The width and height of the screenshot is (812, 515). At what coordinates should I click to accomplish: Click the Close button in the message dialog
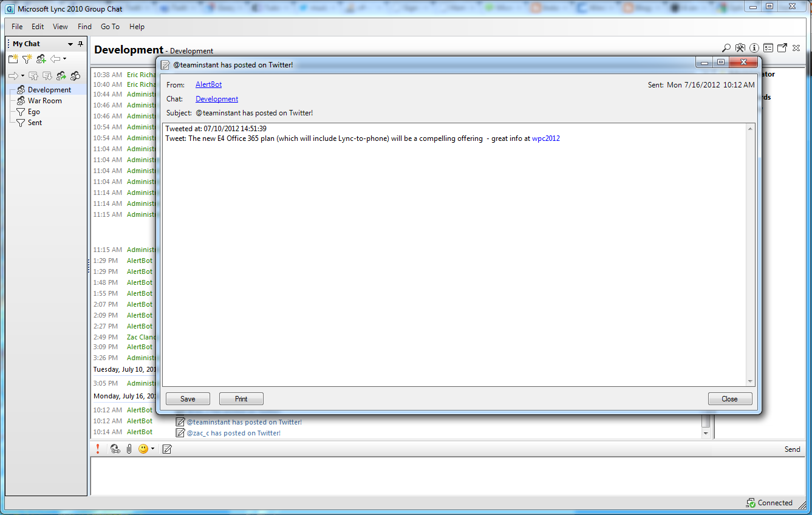pos(730,399)
